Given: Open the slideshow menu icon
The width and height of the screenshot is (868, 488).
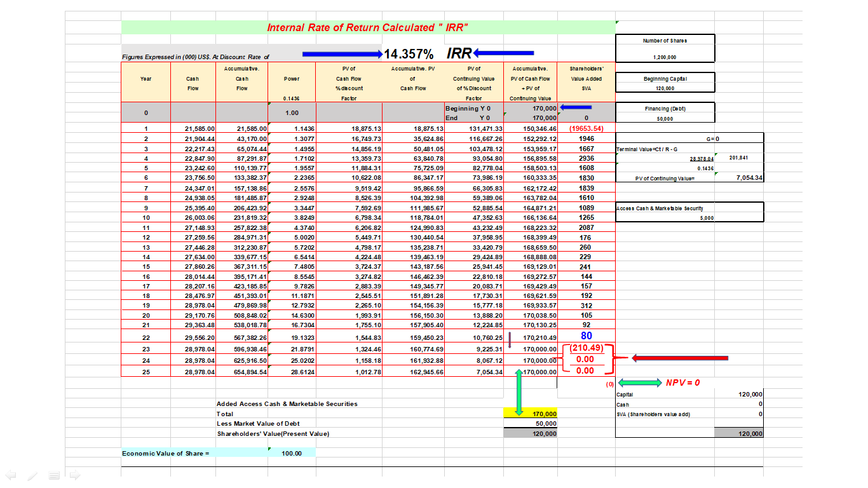Looking at the screenshot, I should (54, 474).
